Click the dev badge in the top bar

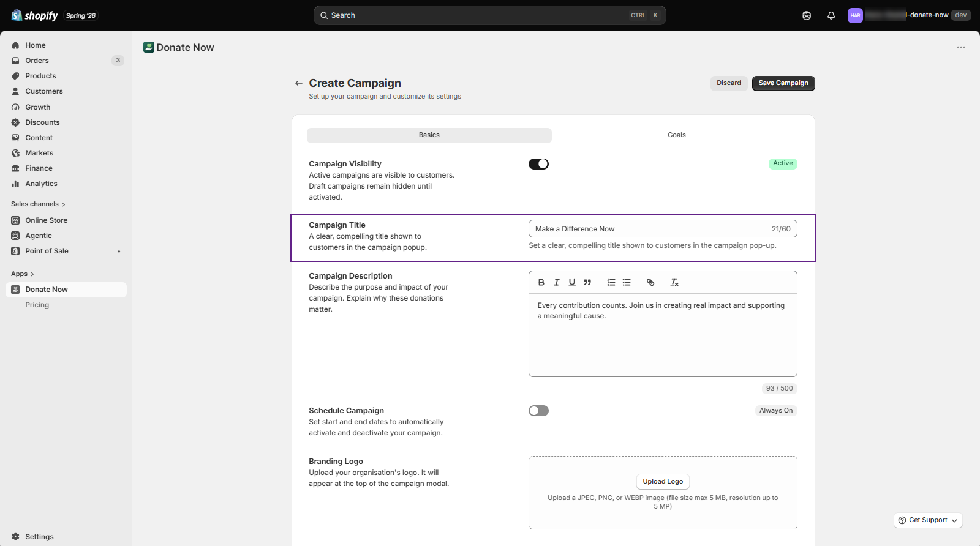point(961,15)
